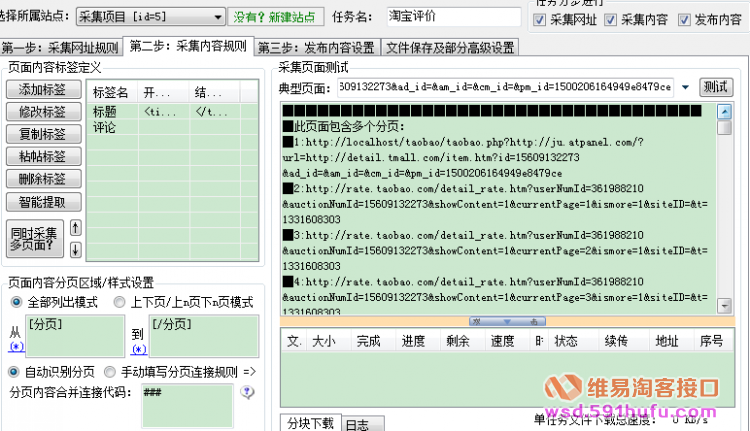Click the ### merge code text box
This screenshot has height=431, width=750.
(188, 405)
